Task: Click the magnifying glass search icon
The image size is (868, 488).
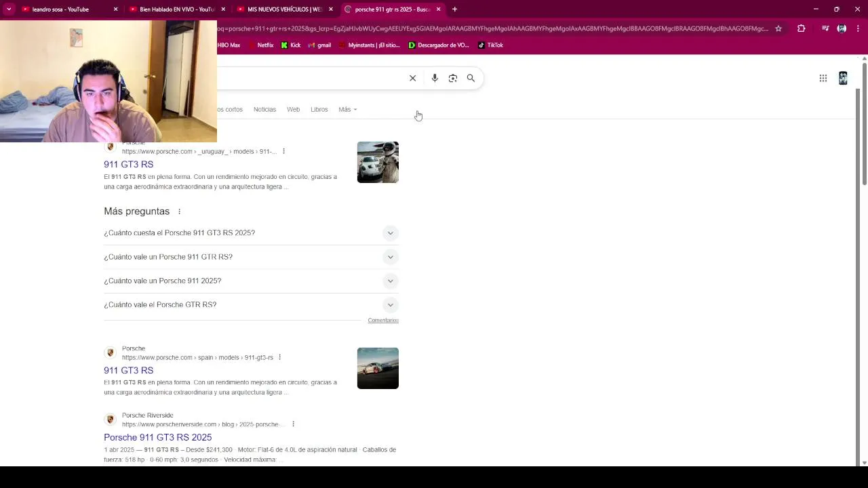Action: (x=471, y=78)
